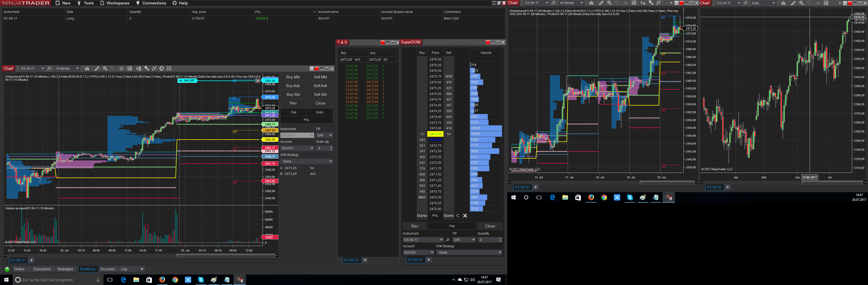This screenshot has width=868, height=285.
Task: Click Sell Bid in Chart Trader
Action: (320, 94)
